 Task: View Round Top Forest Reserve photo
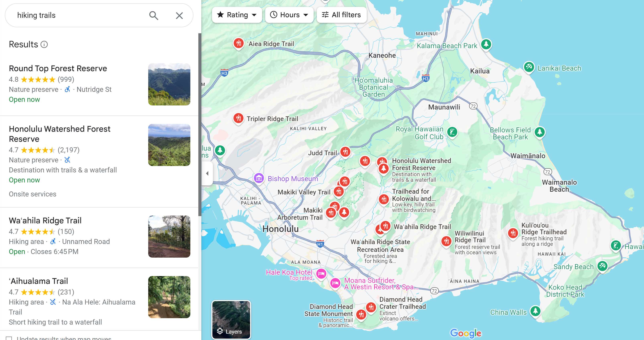point(169,84)
